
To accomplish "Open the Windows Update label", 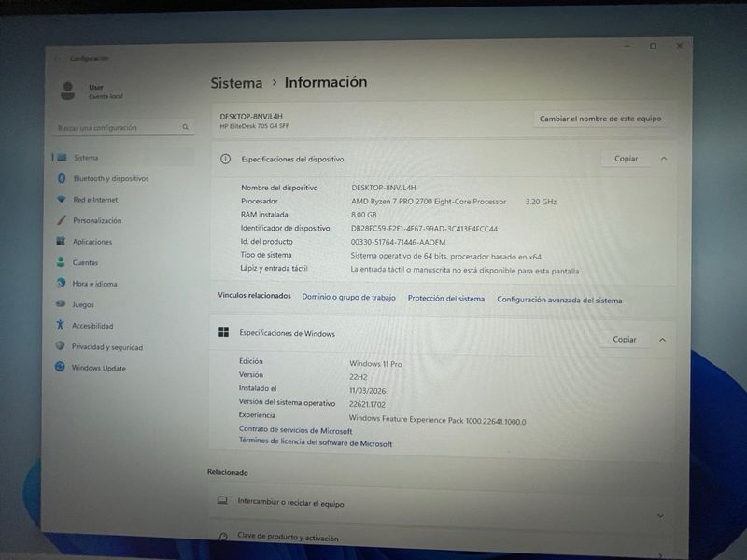I will click(x=99, y=368).
